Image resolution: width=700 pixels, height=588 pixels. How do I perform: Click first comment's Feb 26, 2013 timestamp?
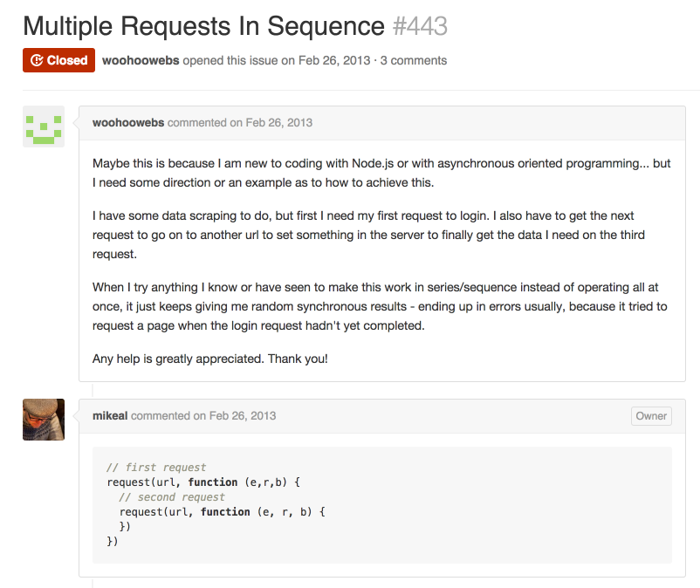[279, 123]
